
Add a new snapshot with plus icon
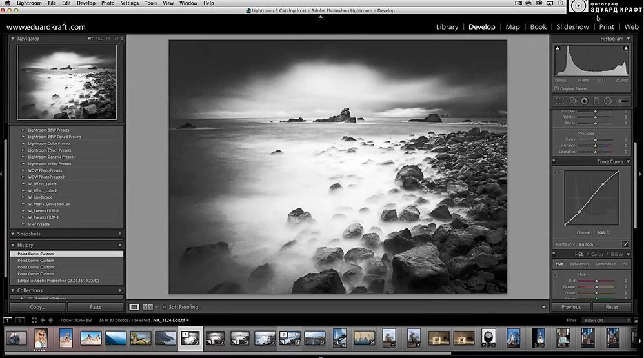pyautogui.click(x=120, y=234)
